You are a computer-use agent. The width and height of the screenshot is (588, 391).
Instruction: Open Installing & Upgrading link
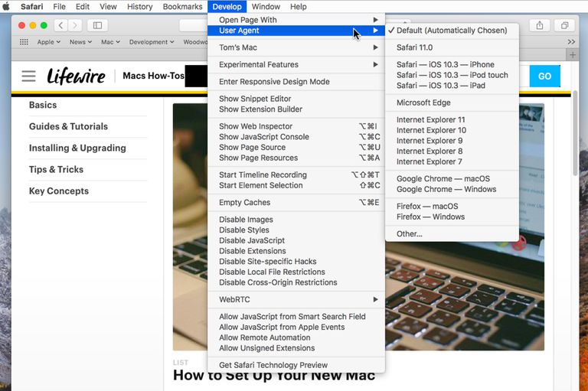[x=77, y=148]
